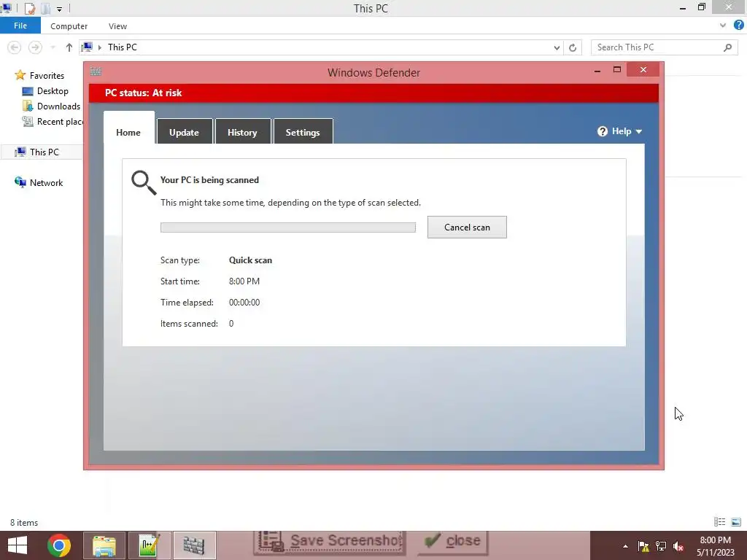Go forward in File Explorer
The height and width of the screenshot is (560, 747).
(35, 47)
